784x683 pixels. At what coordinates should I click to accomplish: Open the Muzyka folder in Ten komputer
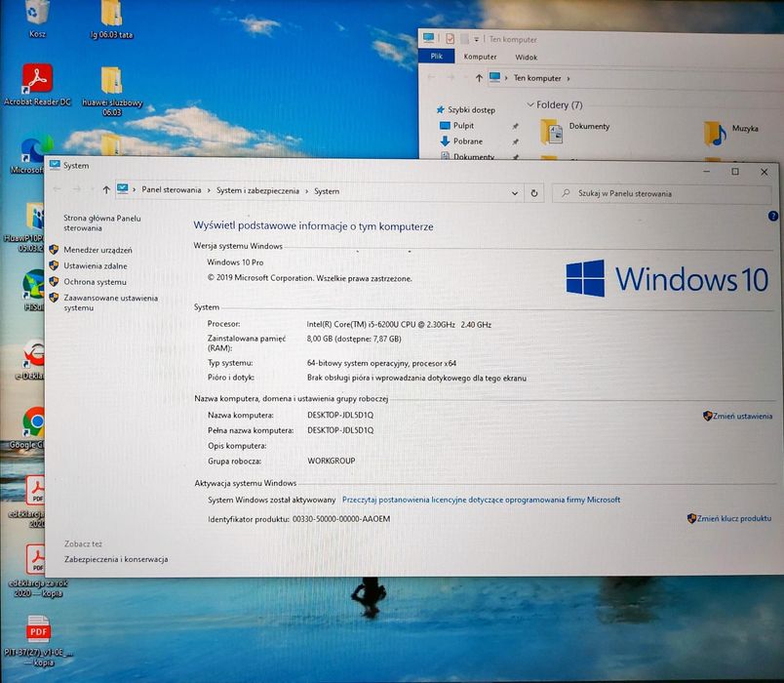731,133
